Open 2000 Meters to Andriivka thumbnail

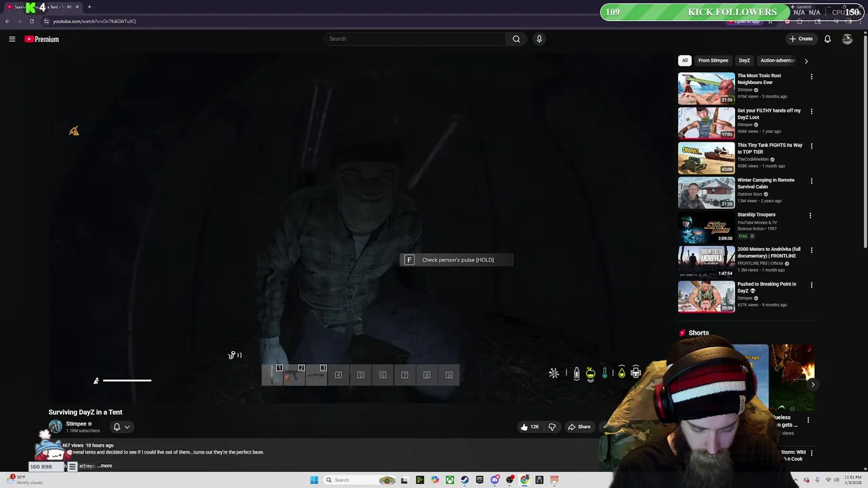point(706,262)
